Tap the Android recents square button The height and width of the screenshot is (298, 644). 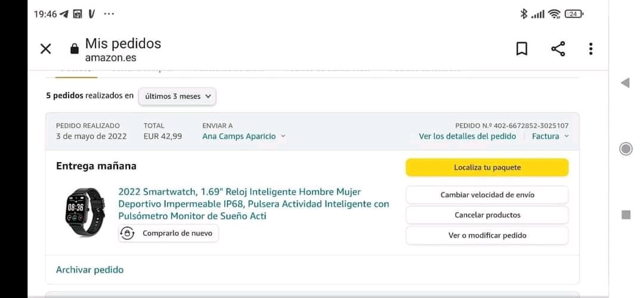click(x=626, y=215)
